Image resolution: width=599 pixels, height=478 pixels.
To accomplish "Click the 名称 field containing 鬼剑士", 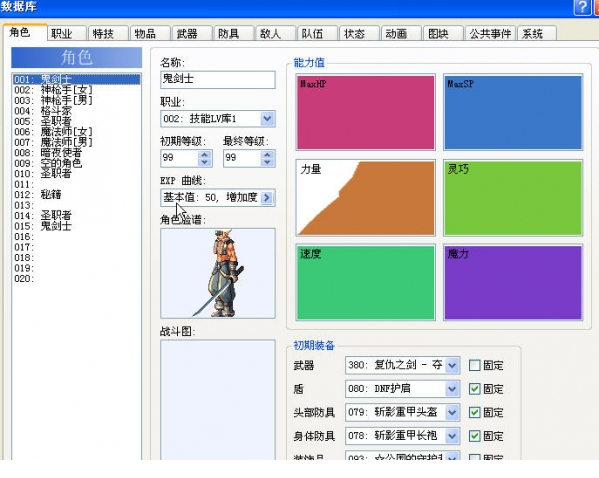I will [x=218, y=79].
